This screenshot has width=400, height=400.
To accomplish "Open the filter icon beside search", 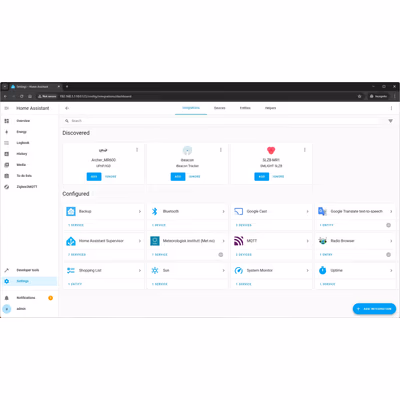I will 390,121.
